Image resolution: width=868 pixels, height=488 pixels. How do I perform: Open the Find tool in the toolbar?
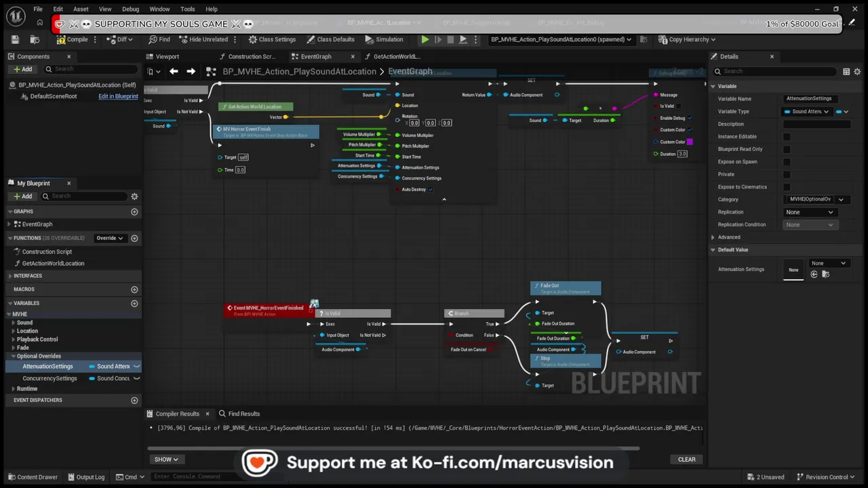(159, 39)
